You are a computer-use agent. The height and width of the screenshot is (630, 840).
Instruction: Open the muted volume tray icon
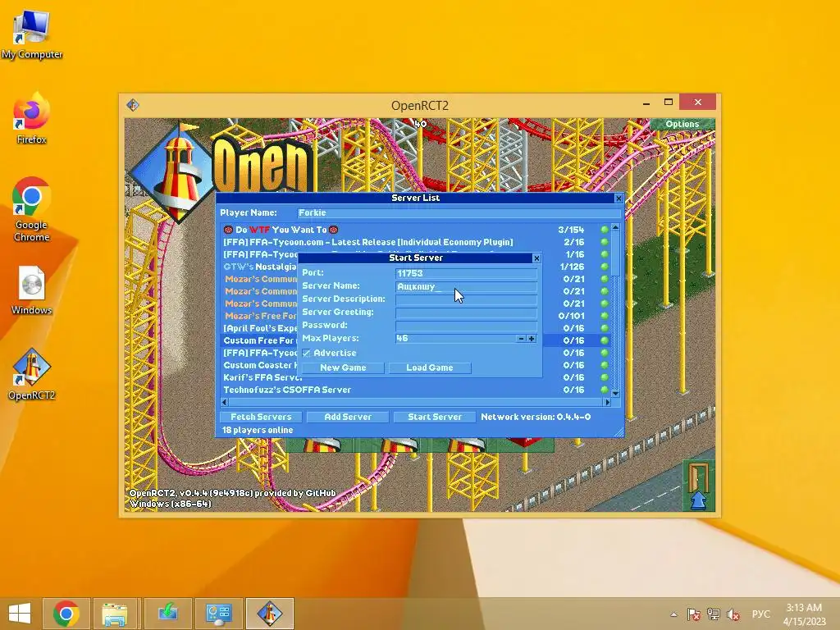click(733, 614)
